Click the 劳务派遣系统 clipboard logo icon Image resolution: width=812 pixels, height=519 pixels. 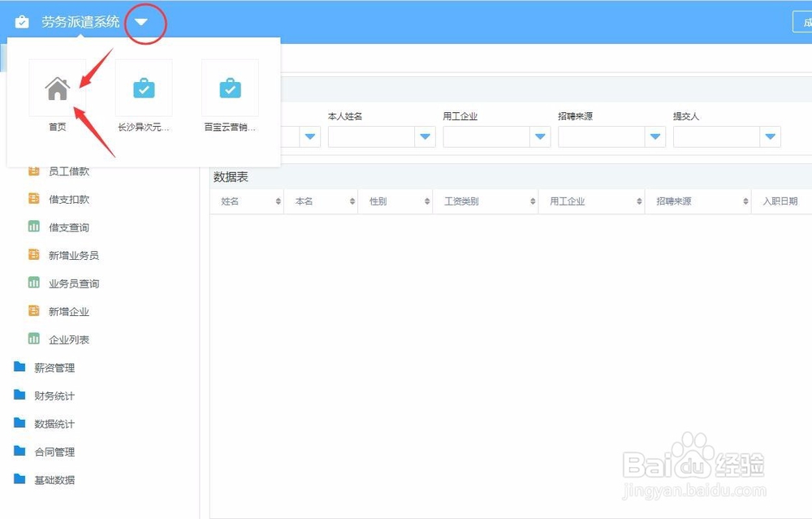[21, 21]
